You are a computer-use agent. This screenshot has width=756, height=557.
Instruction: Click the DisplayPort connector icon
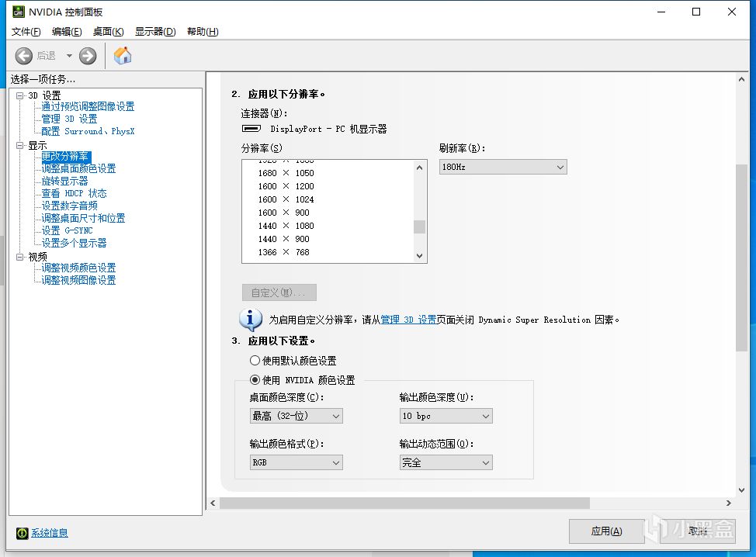tap(251, 129)
